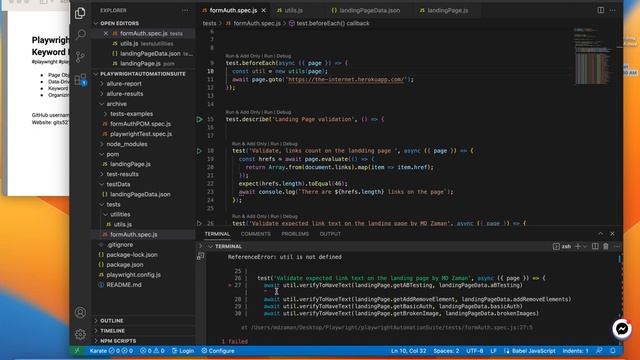Click Explorer more actions ellipsis
The width and height of the screenshot is (640, 360).
185,11
